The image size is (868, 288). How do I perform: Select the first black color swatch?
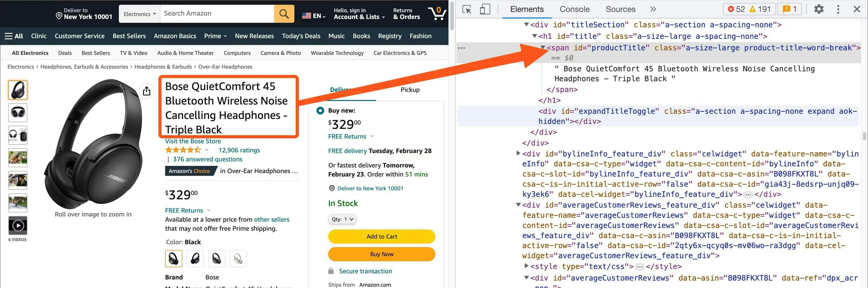[x=174, y=258]
